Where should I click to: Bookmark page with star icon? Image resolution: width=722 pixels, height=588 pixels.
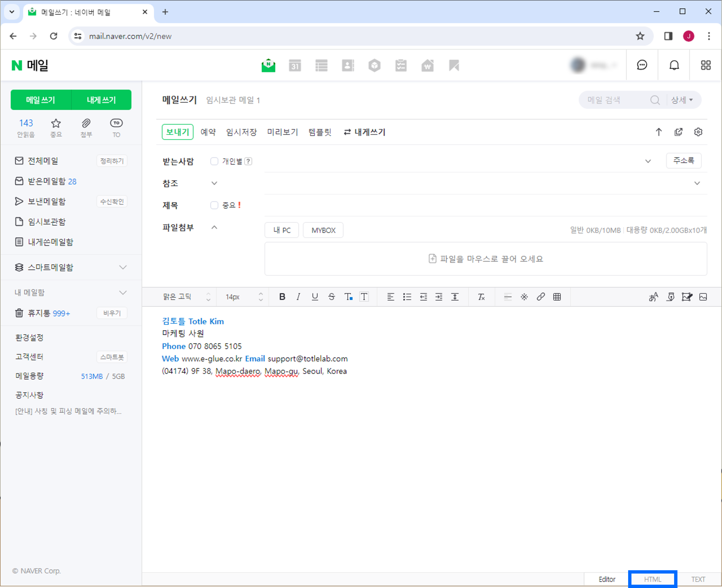point(640,36)
